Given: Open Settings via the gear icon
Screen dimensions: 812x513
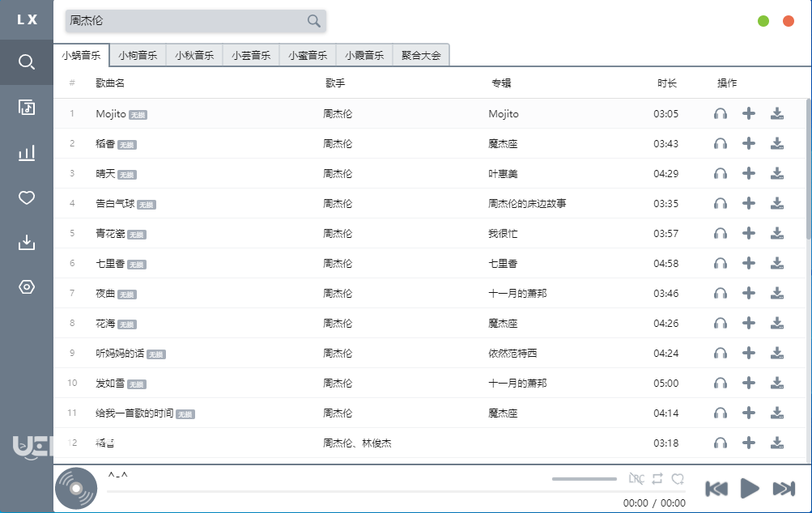Looking at the screenshot, I should [x=25, y=286].
